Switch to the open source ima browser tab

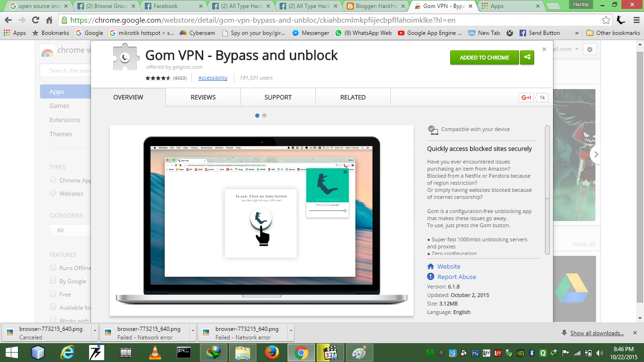pyautogui.click(x=39, y=6)
